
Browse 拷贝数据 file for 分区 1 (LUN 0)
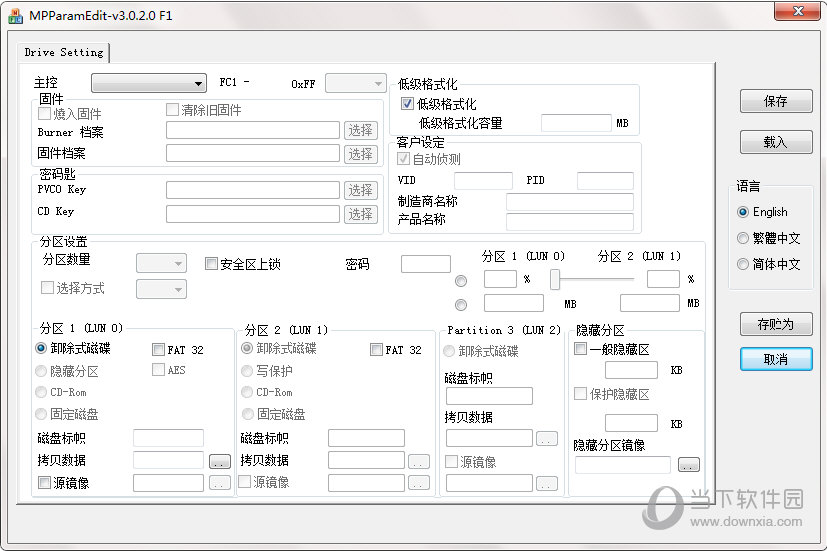[x=220, y=461]
